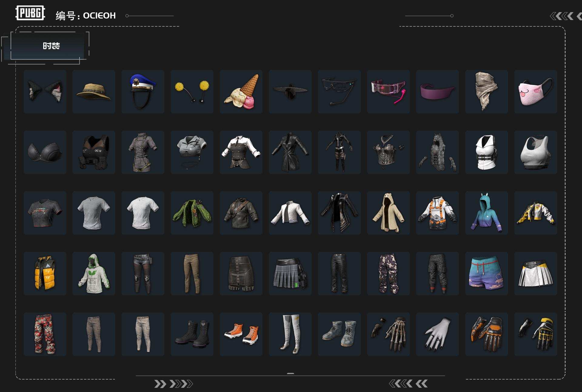Pick the purple camo pants

pyautogui.click(x=388, y=273)
